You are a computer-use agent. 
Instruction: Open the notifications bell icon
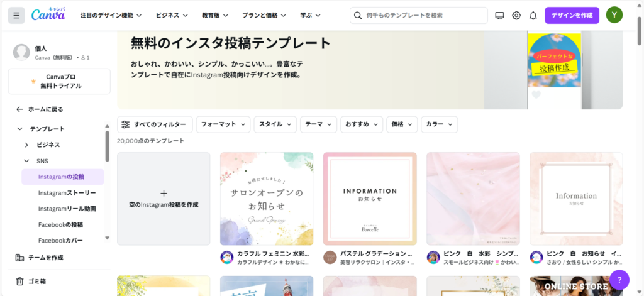click(533, 15)
